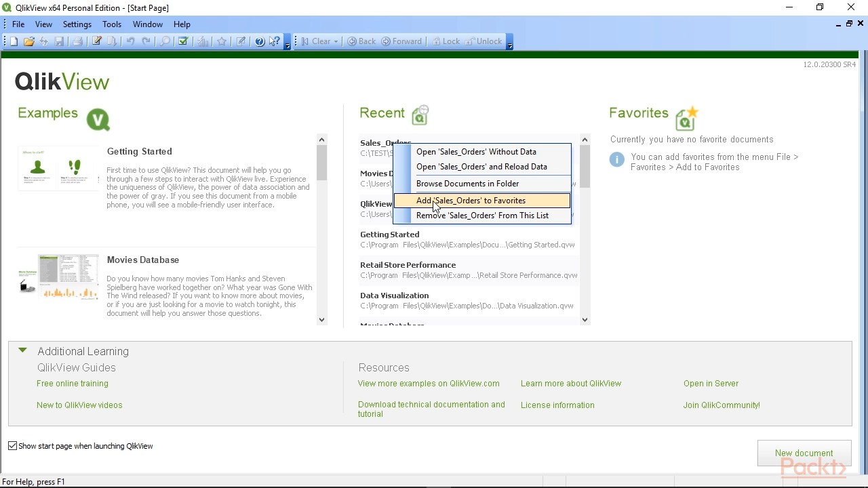The image size is (868, 488).
Task: Choose Open 'Sales_Orders' and Reload Data
Action: [482, 167]
